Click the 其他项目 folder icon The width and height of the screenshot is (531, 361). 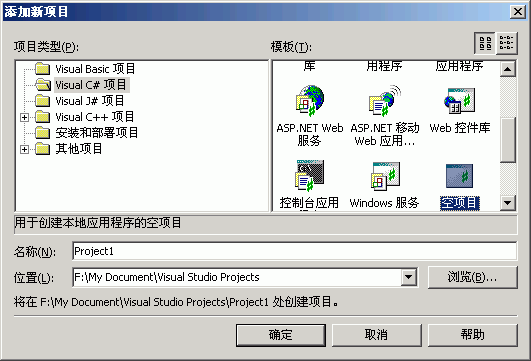pos(43,149)
